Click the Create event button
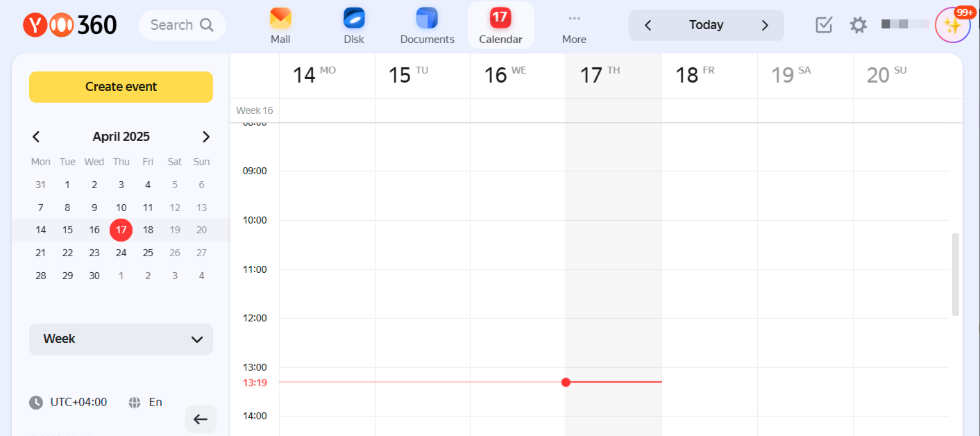Viewport: 980px width, 436px height. tap(121, 87)
